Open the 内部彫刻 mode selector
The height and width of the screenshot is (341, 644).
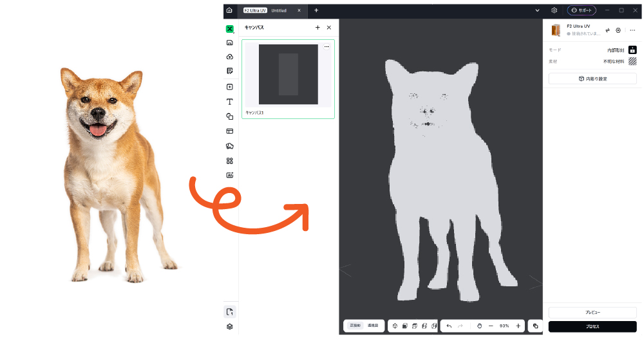615,50
